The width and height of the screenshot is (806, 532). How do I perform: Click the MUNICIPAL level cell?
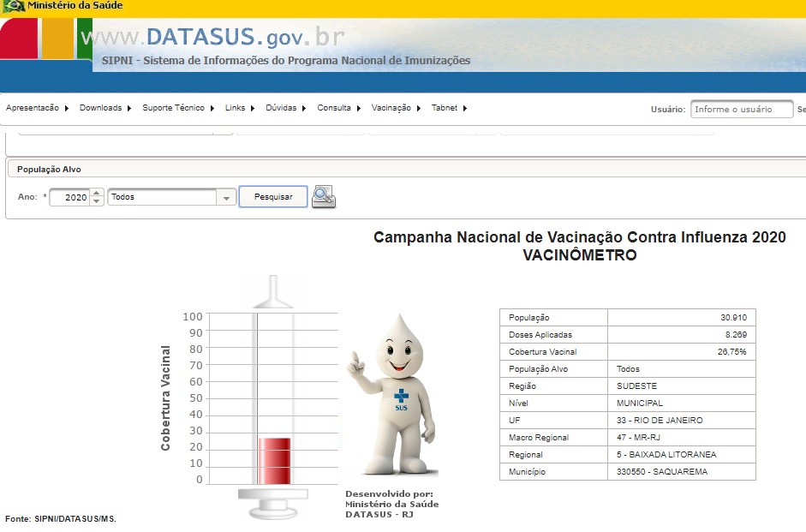pyautogui.click(x=681, y=403)
